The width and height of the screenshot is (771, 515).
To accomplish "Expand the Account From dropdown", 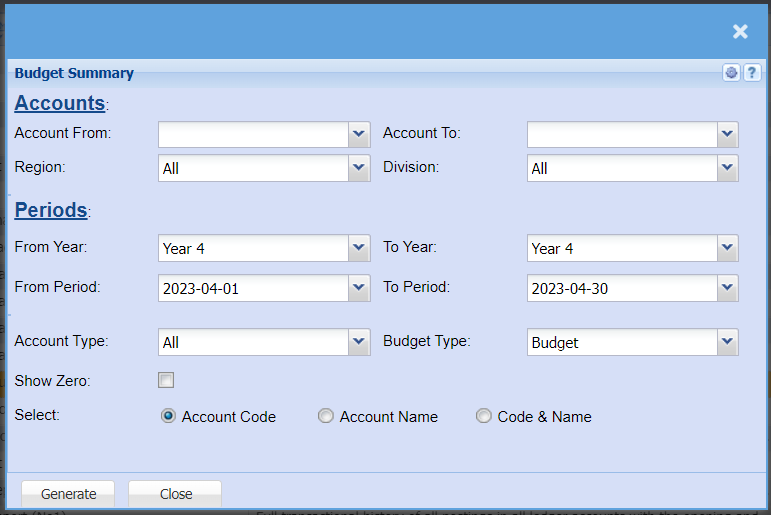I will [x=359, y=134].
